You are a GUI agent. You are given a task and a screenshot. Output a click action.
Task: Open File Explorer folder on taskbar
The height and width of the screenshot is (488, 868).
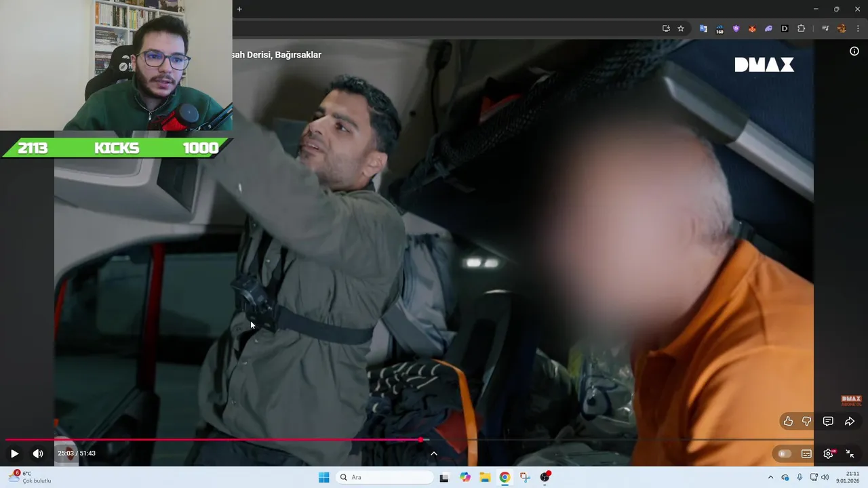(x=485, y=477)
